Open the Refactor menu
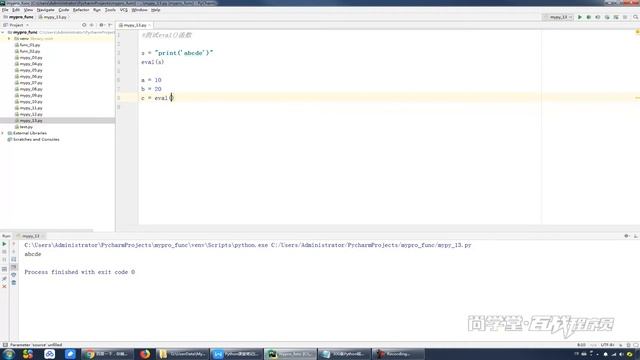640x360 pixels. (x=81, y=10)
